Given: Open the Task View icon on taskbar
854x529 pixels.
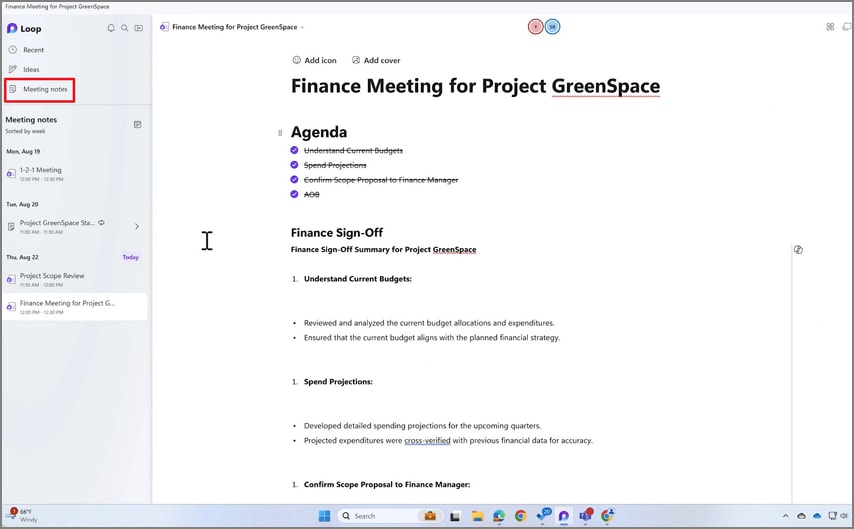Looking at the screenshot, I should (455, 516).
